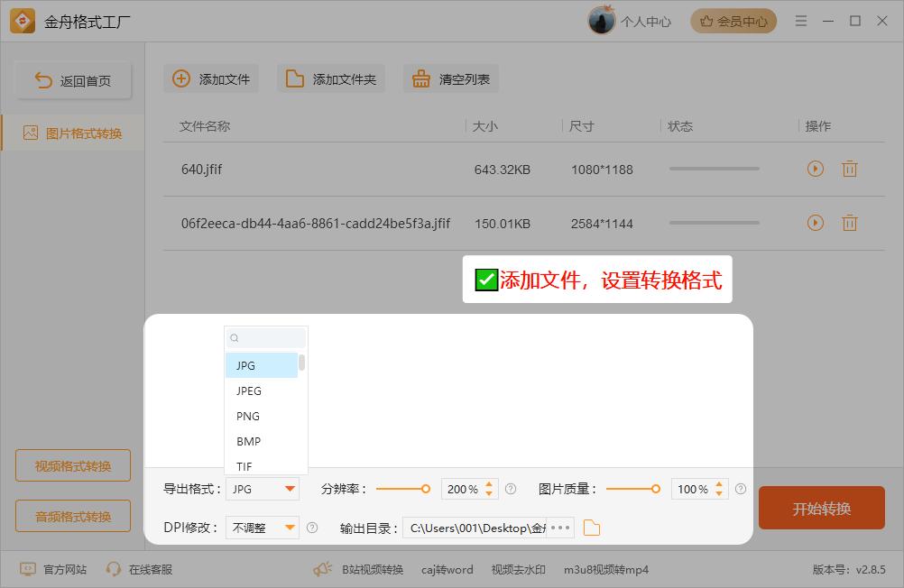Select PNG from the format list
Screen dimensions: 904x588
(248, 416)
